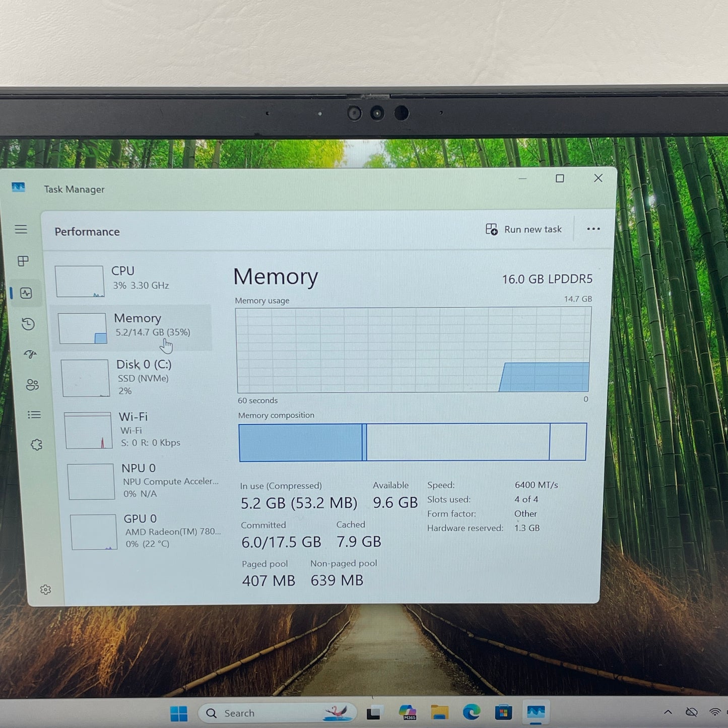The image size is (728, 728).
Task: Select the CPU performance item
Action: 131,280
